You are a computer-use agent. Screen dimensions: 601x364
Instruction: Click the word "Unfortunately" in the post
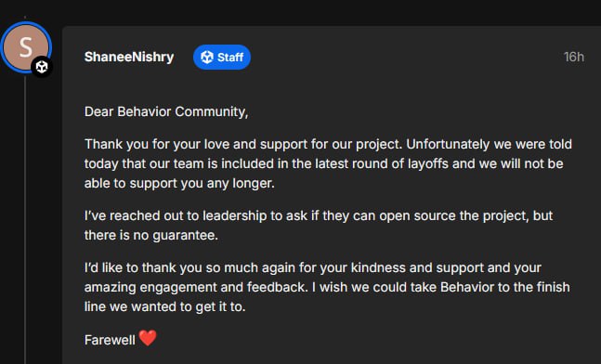(x=448, y=145)
